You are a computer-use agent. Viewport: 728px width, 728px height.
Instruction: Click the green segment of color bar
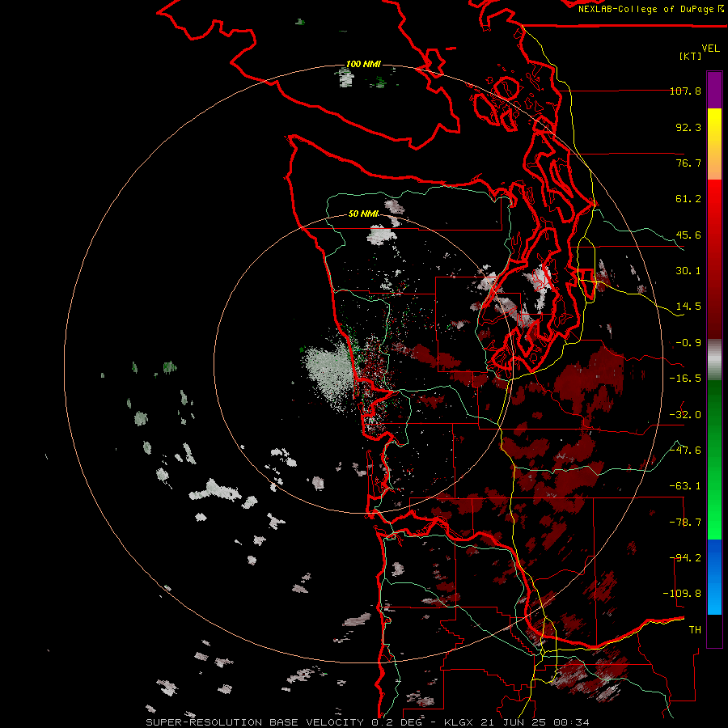[x=714, y=459]
